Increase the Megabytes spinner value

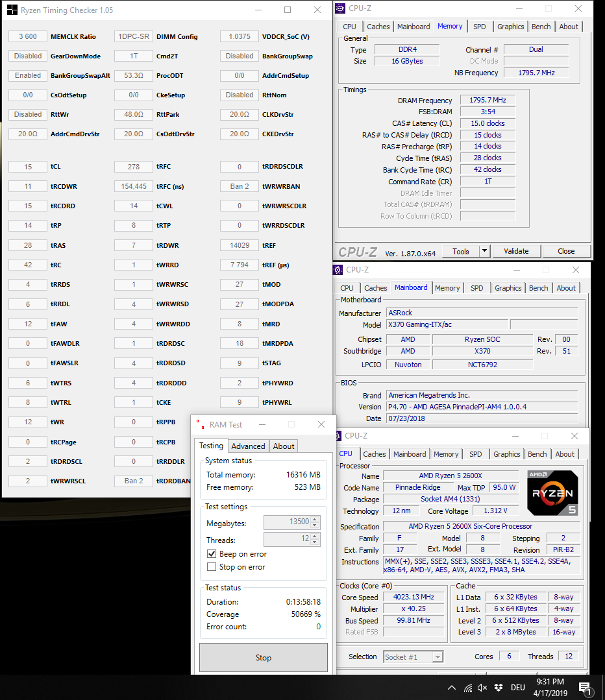(x=315, y=519)
